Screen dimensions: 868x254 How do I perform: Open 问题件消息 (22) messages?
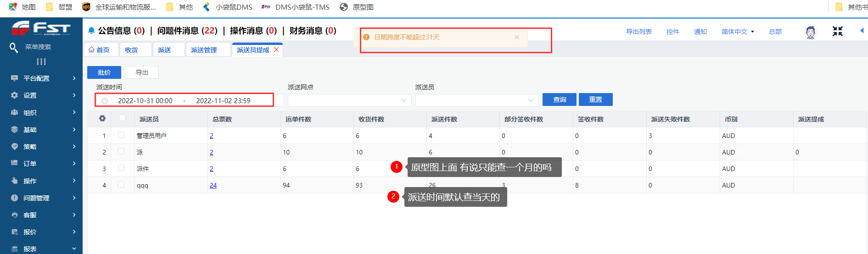point(187,31)
